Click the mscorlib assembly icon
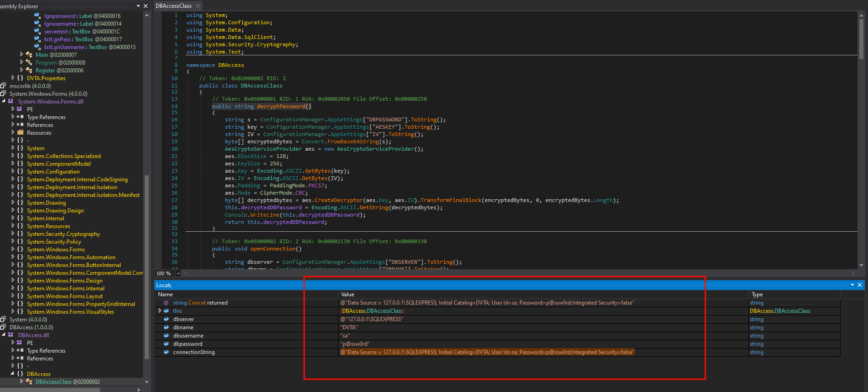This screenshot has width=868, height=392. [3, 86]
